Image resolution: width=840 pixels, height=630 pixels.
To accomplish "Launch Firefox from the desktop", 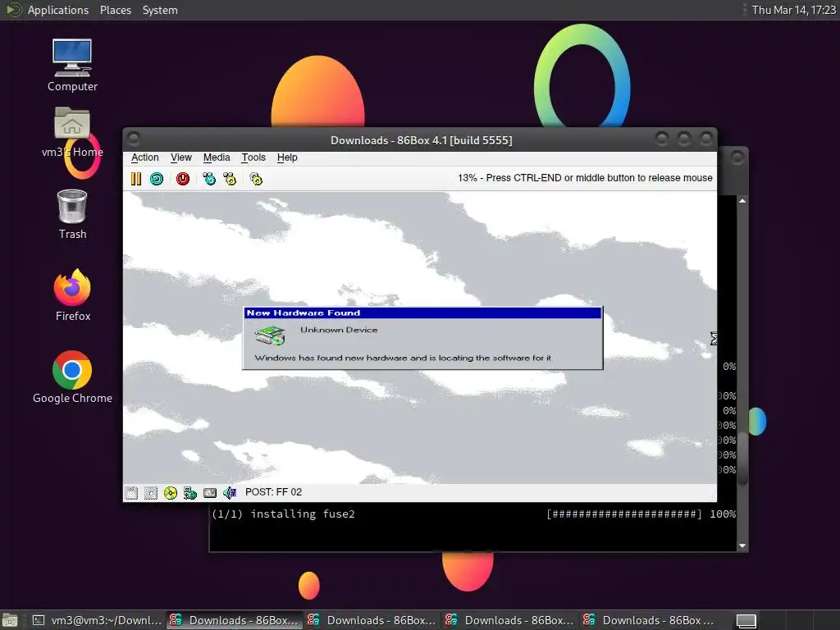I will coord(72,295).
